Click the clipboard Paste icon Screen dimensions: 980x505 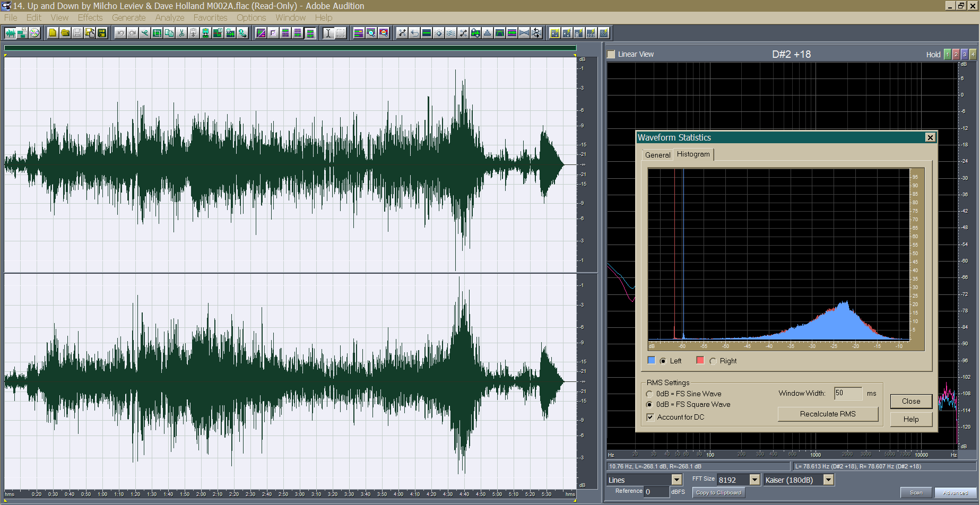tap(194, 33)
